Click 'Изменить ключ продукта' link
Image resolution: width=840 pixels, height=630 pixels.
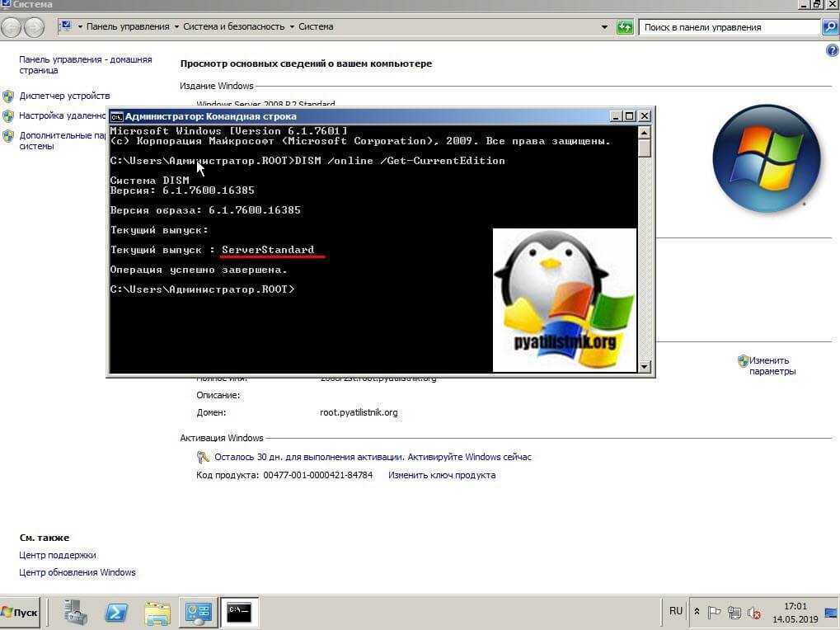(442, 476)
